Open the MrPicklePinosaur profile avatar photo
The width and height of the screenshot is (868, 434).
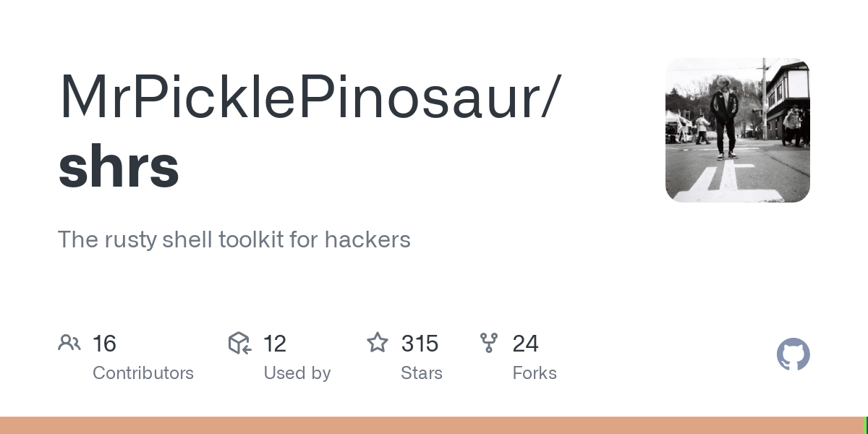pyautogui.click(x=737, y=130)
